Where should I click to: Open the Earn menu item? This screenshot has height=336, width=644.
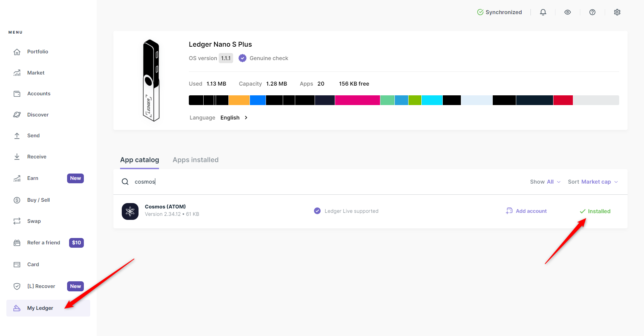click(x=33, y=178)
